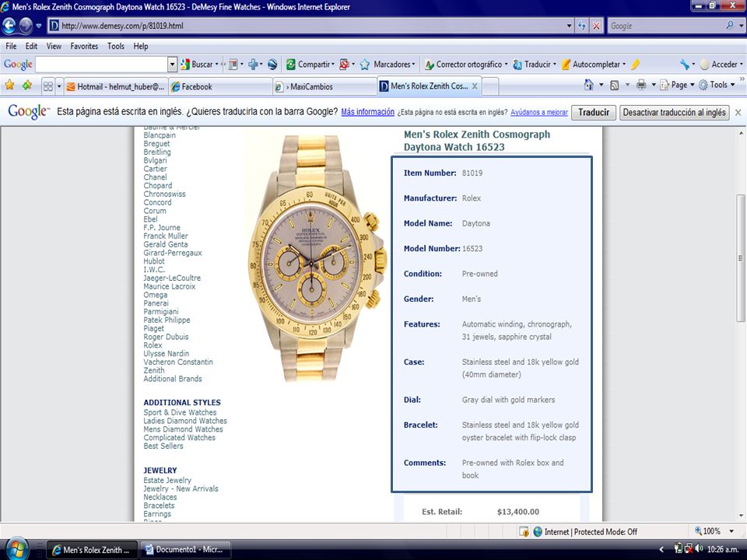Print the page with the printer icon
This screenshot has height=560, width=747.
click(x=641, y=86)
